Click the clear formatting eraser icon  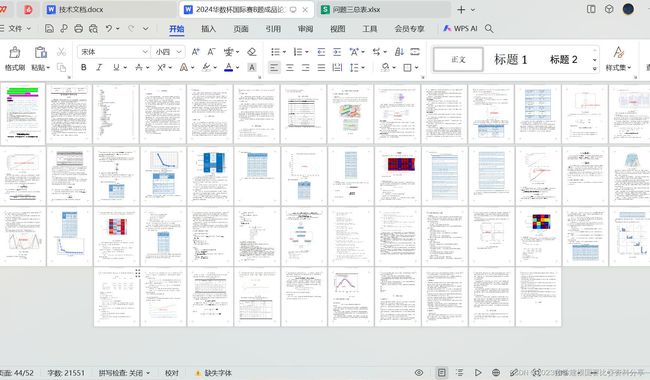pos(252,52)
